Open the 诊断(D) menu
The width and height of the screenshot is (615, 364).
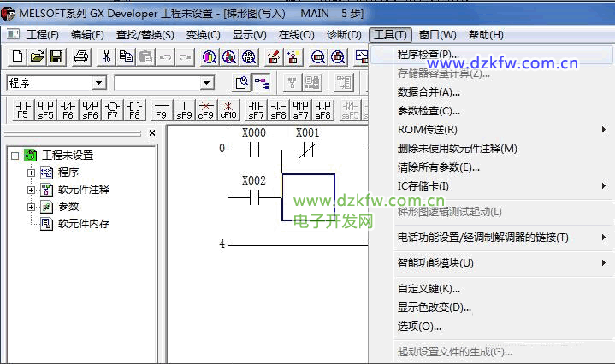pyautogui.click(x=344, y=35)
